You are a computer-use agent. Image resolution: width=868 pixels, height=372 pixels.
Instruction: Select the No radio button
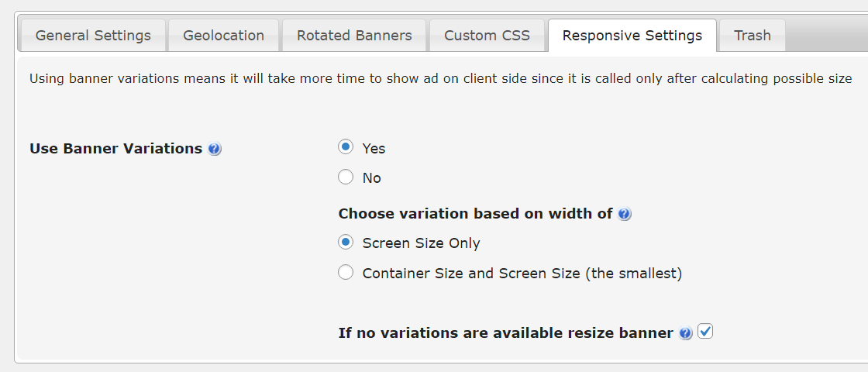point(346,177)
